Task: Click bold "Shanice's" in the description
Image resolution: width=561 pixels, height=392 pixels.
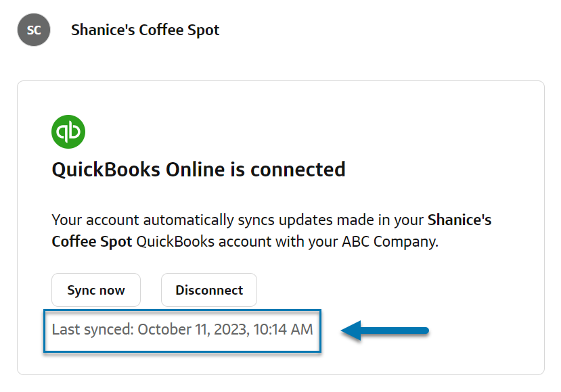Action: tap(459, 220)
